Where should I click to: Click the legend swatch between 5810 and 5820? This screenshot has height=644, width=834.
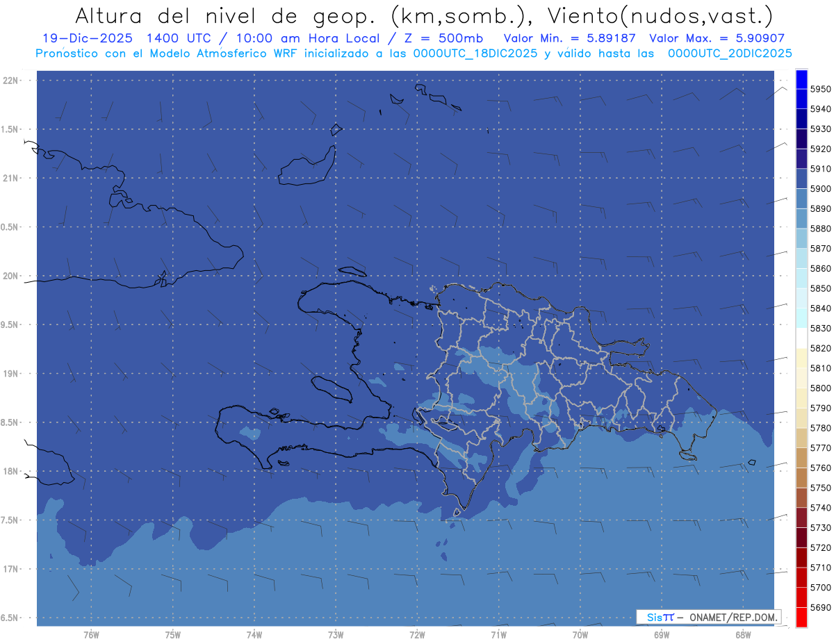[801, 358]
